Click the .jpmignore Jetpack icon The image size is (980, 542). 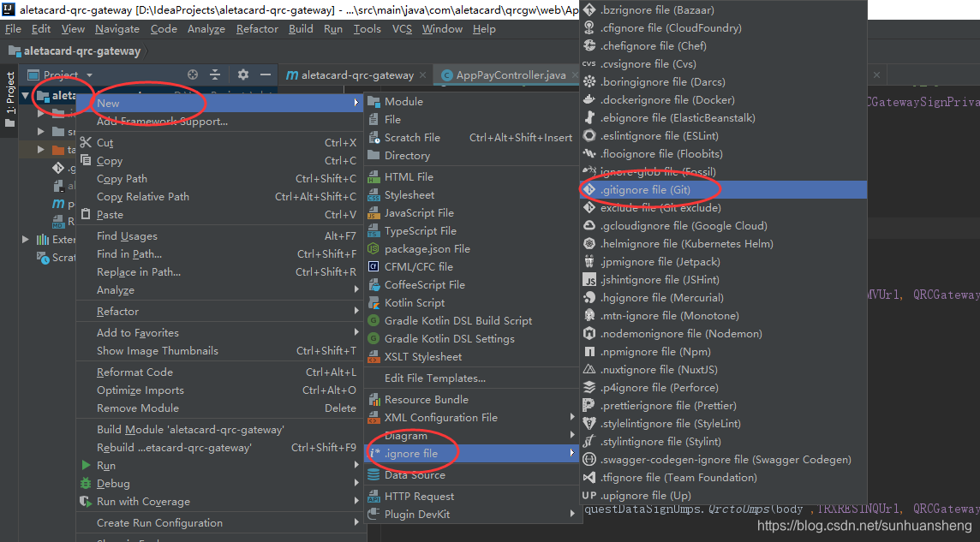[589, 262]
